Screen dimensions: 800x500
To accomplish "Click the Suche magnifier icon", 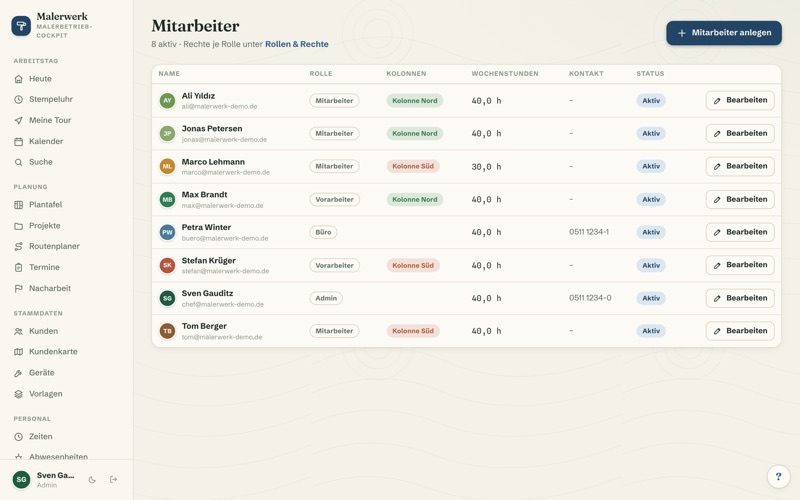I will pos(18,162).
